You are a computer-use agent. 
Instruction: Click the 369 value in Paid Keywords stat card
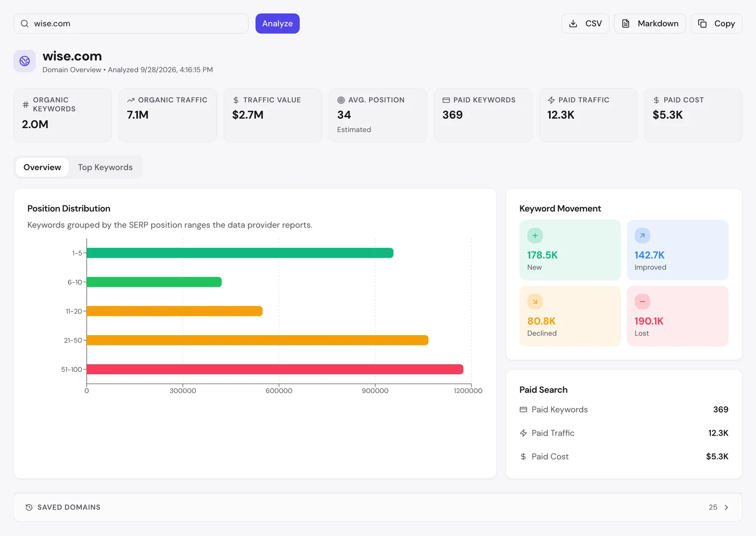point(453,115)
